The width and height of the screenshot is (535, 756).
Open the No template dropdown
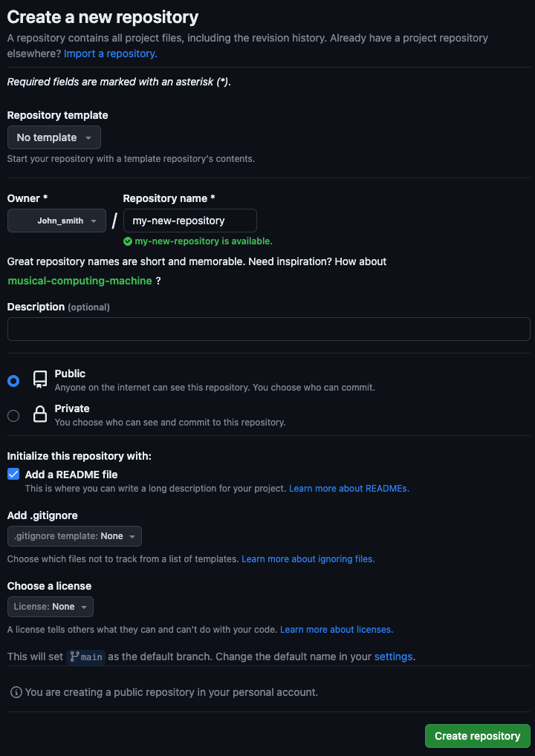pyautogui.click(x=54, y=137)
